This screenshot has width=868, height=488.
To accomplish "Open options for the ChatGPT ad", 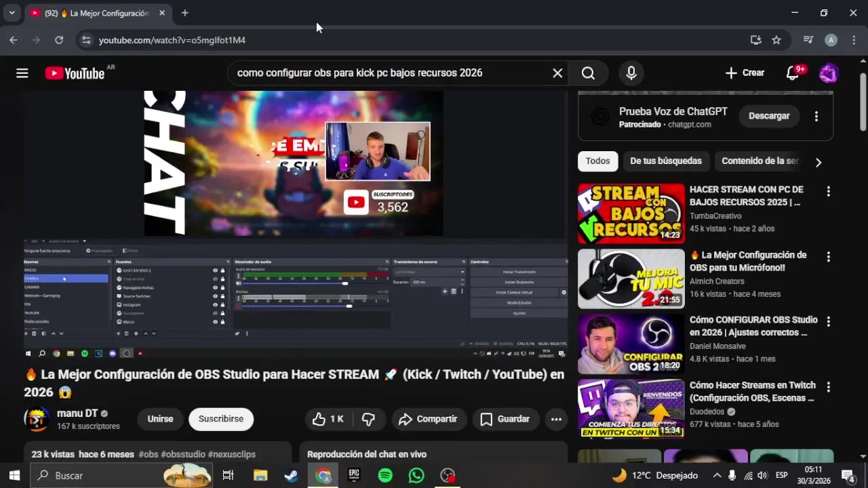I will 816,117.
